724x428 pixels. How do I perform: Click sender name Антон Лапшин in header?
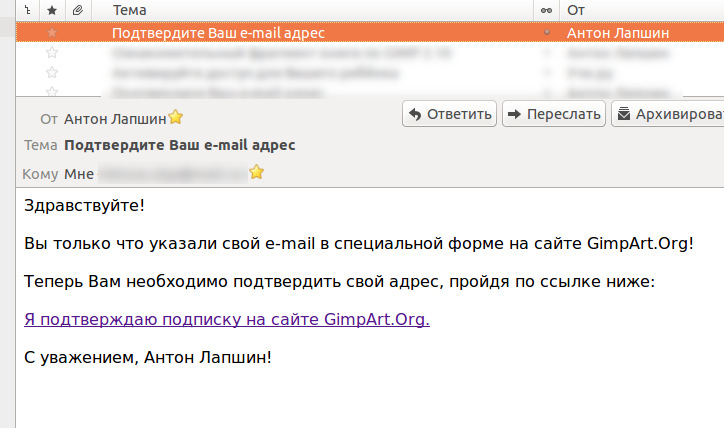coord(115,119)
